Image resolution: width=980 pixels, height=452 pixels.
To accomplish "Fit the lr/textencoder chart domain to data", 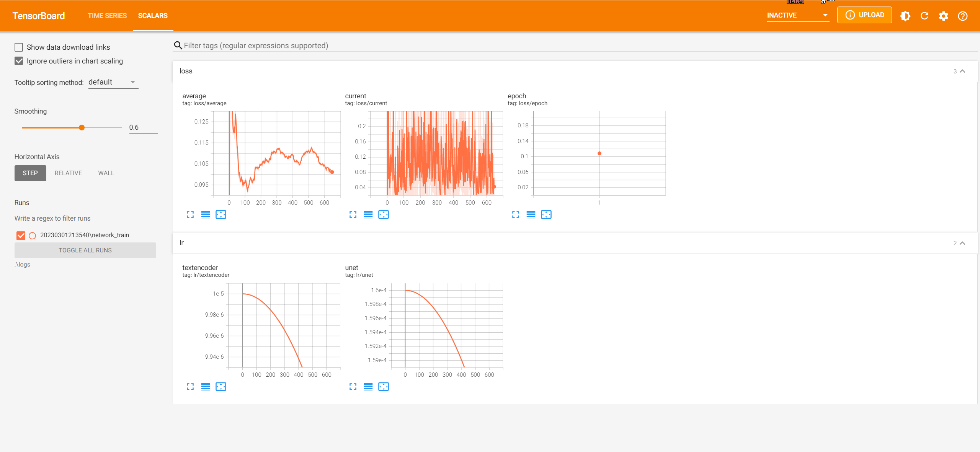I will 221,387.
